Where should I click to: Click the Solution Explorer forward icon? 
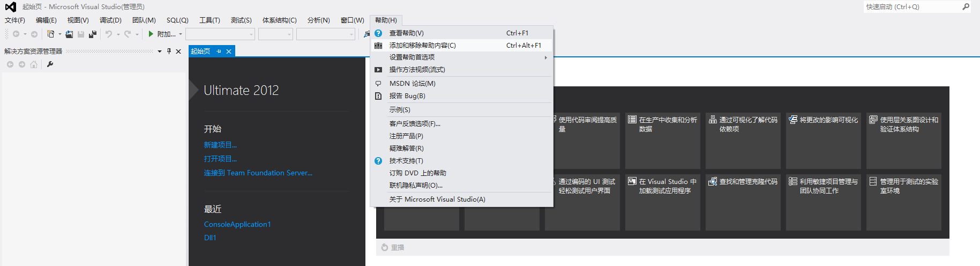coord(22,64)
